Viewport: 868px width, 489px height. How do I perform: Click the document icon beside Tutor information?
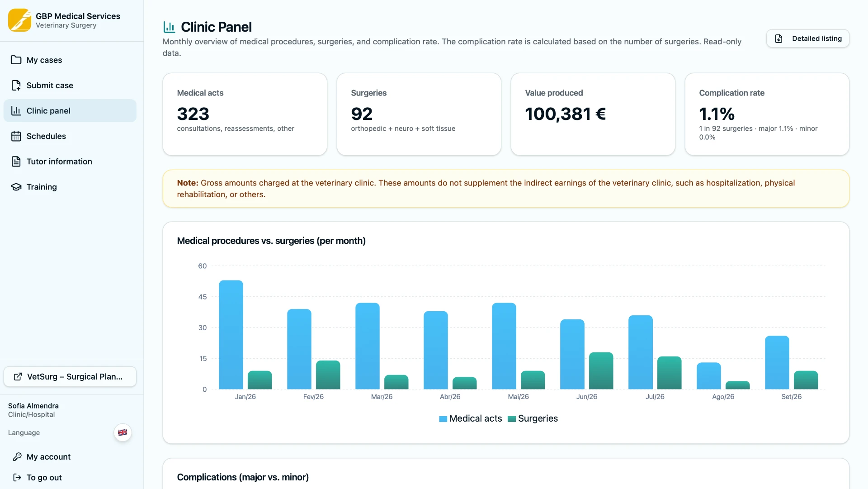click(x=16, y=161)
